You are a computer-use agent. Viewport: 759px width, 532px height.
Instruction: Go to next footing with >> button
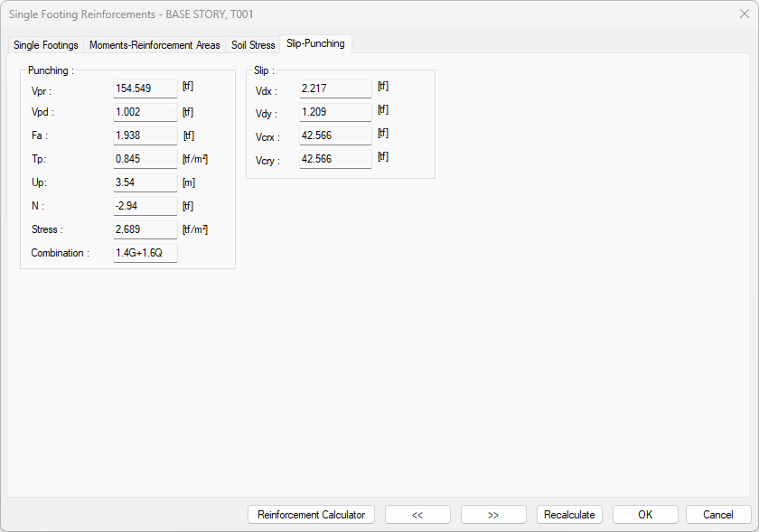click(x=493, y=515)
